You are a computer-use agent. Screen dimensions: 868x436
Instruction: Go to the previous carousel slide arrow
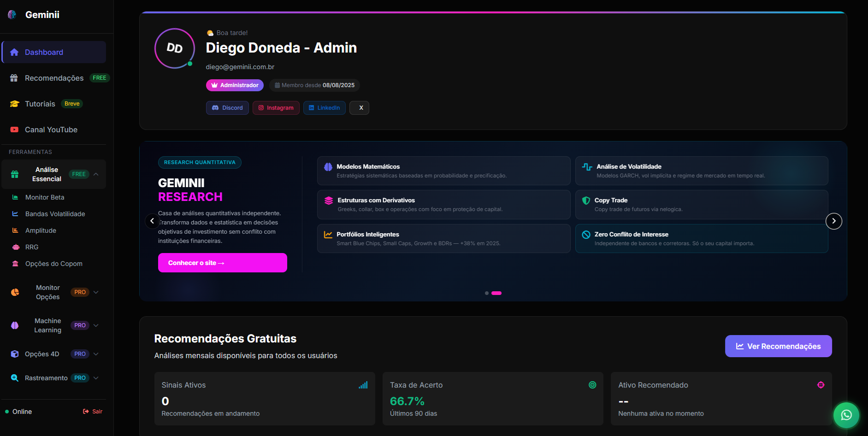click(x=152, y=221)
